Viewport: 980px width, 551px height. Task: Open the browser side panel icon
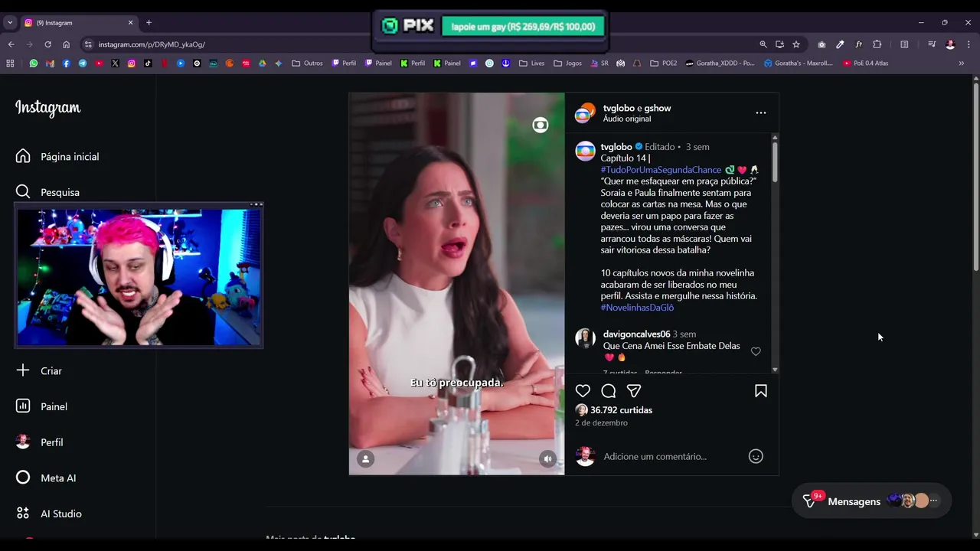[904, 44]
